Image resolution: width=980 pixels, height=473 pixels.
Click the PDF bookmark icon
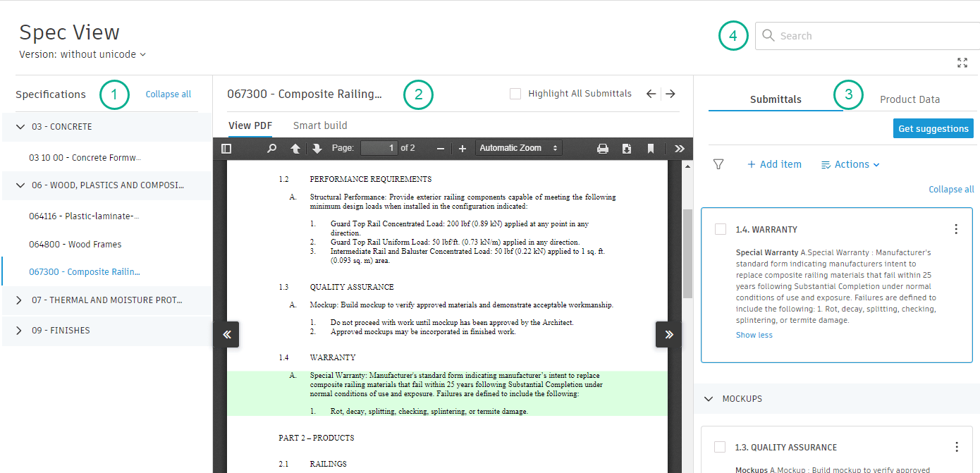651,149
